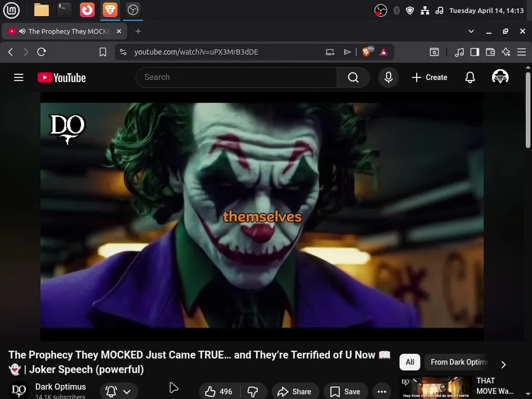Open the Linux Mint start menu
The image size is (532, 399).
pyautogui.click(x=11, y=10)
